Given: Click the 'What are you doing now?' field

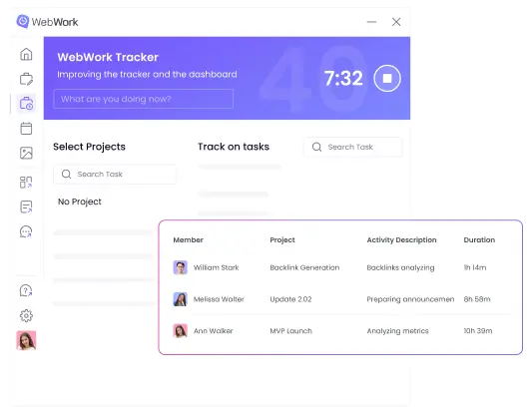Looking at the screenshot, I should pyautogui.click(x=143, y=99).
